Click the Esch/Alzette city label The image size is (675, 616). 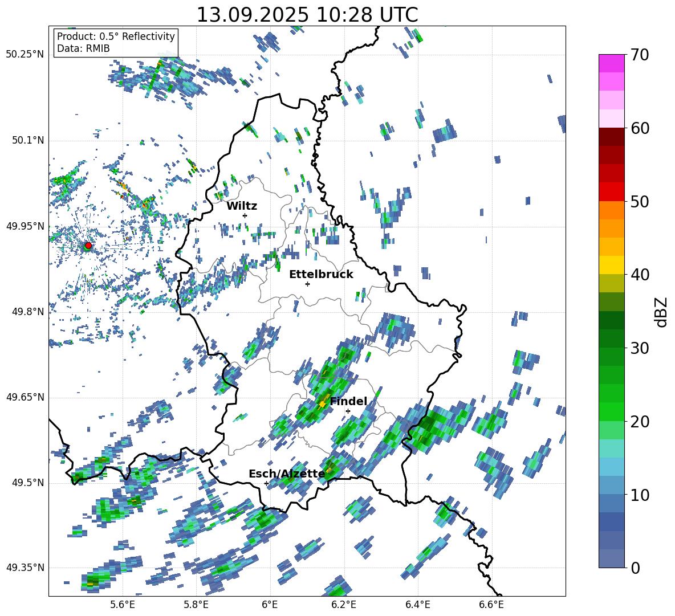click(x=287, y=474)
